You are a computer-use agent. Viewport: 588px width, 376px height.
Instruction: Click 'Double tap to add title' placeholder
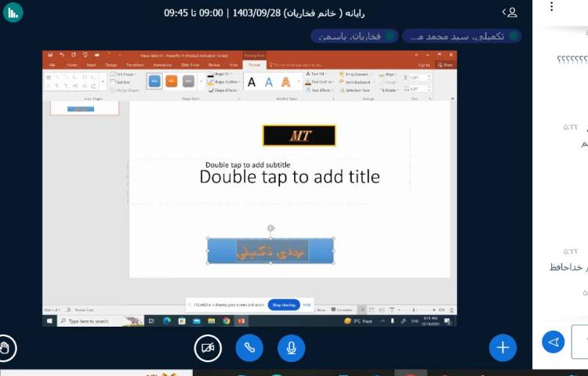289,176
